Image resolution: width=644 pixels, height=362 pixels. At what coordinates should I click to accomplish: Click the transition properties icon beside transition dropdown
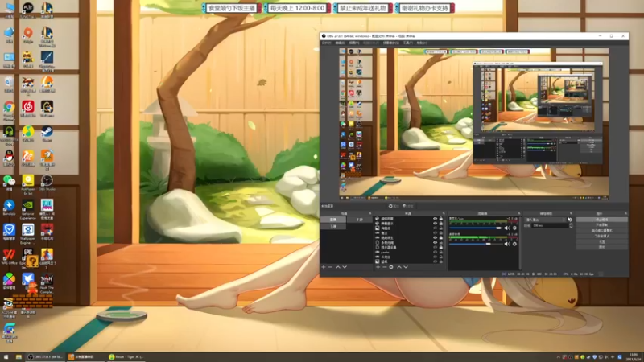570,220
